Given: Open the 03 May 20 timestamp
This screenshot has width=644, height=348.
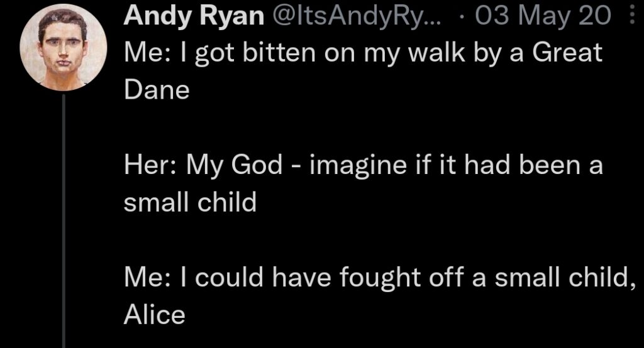Looking at the screenshot, I should coord(543,16).
